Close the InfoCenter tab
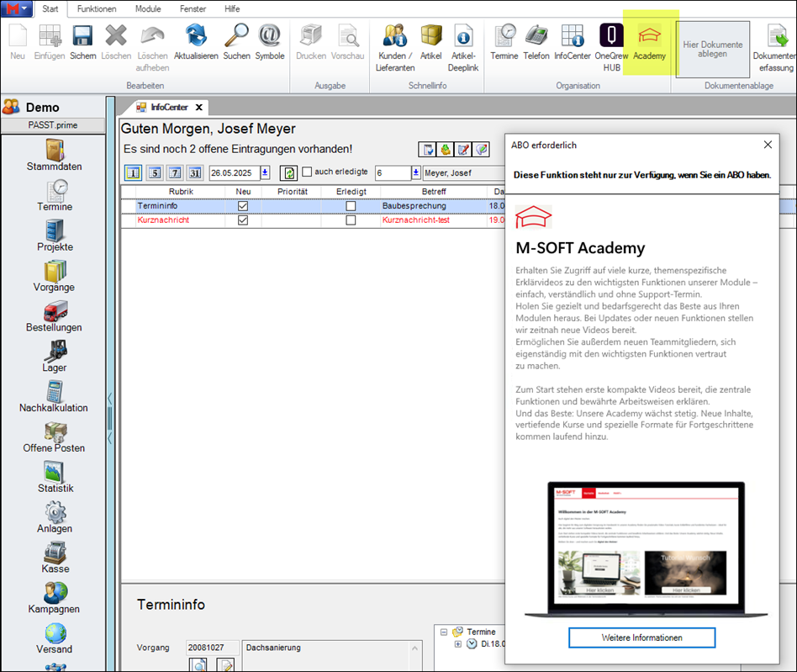The height and width of the screenshot is (672, 797). (x=199, y=108)
